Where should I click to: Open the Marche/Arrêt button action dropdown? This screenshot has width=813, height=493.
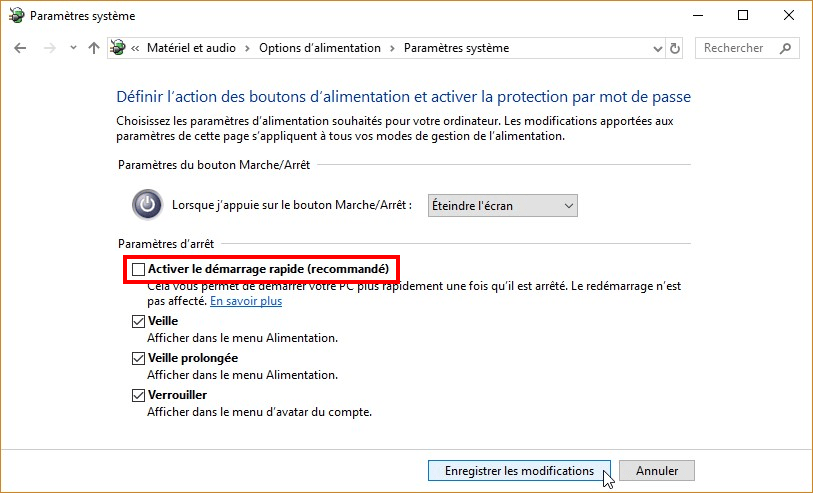point(502,205)
